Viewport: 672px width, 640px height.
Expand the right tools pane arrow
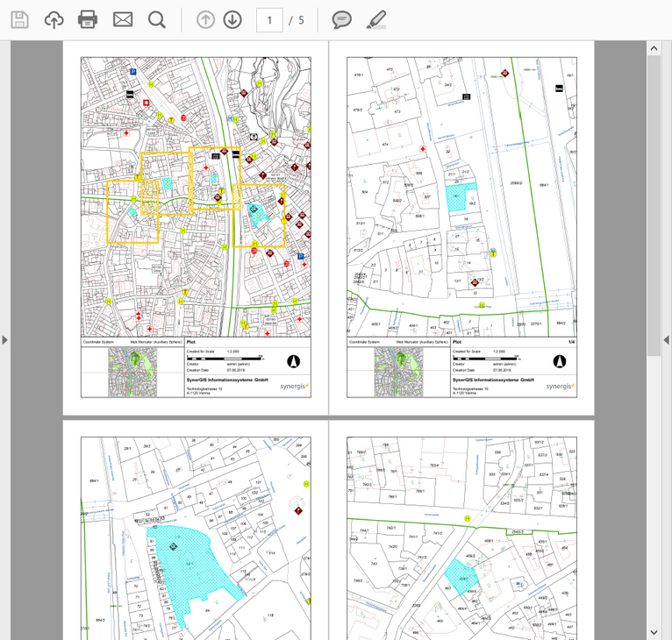[x=666, y=339]
